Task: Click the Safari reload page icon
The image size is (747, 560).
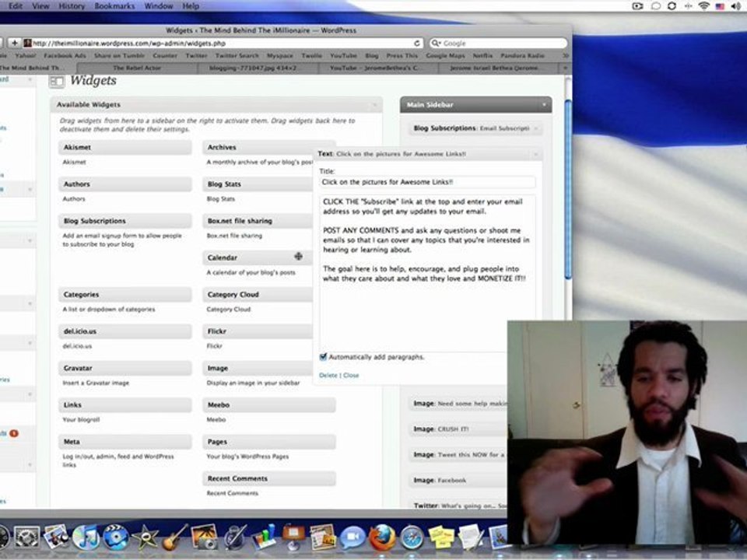Action: (x=417, y=43)
